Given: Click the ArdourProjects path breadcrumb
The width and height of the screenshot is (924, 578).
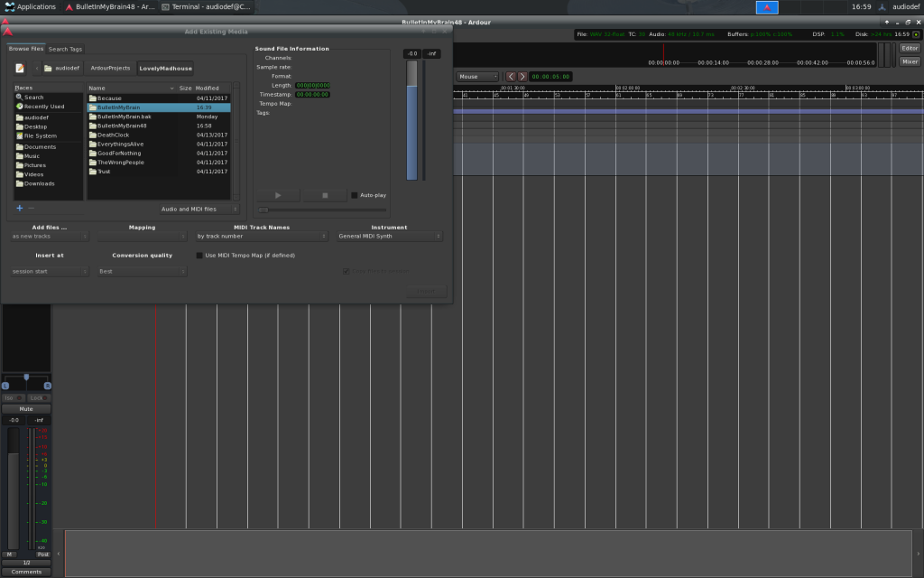Looking at the screenshot, I should pos(110,69).
